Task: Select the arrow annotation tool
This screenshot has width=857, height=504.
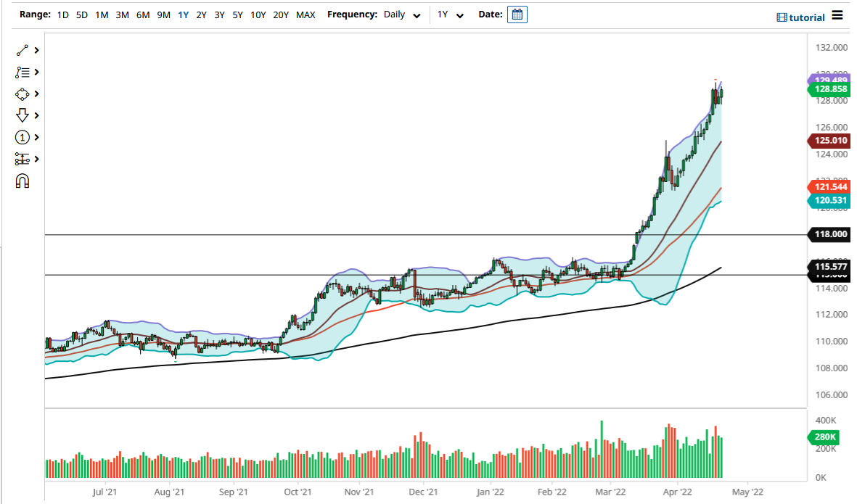Action: (x=22, y=115)
